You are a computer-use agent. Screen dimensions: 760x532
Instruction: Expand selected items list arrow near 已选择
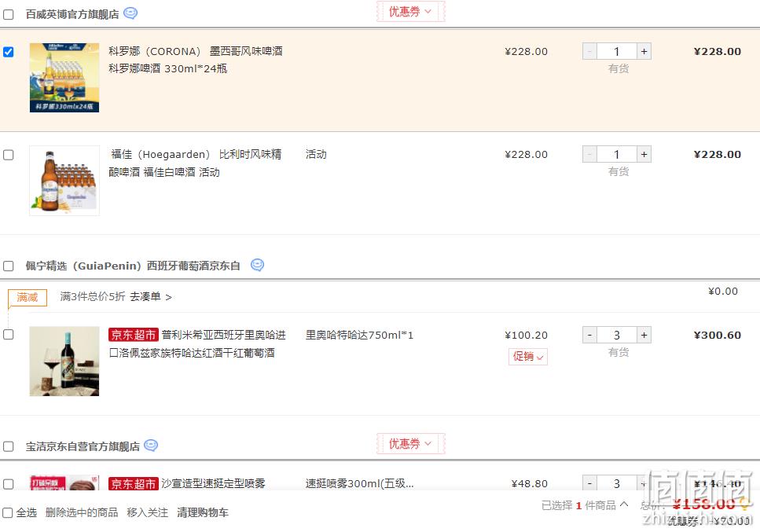pos(624,504)
